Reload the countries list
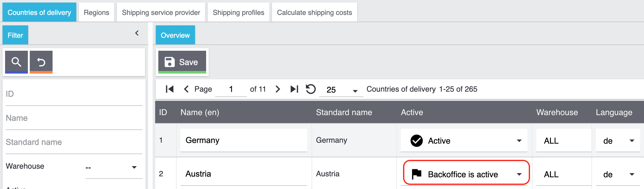Screen dimensions: 644x189 pyautogui.click(x=311, y=89)
